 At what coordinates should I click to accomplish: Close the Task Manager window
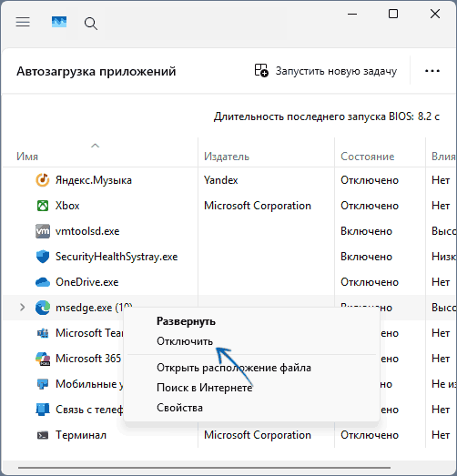pyautogui.click(x=435, y=14)
